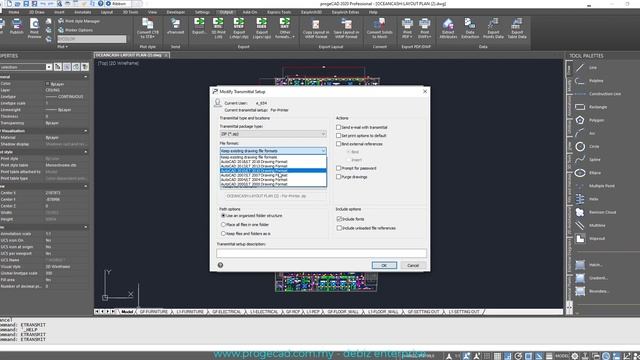This screenshot has height=360, width=640.
Task: Click Export Points Data icon
Action: pyautogui.click(x=493, y=28)
